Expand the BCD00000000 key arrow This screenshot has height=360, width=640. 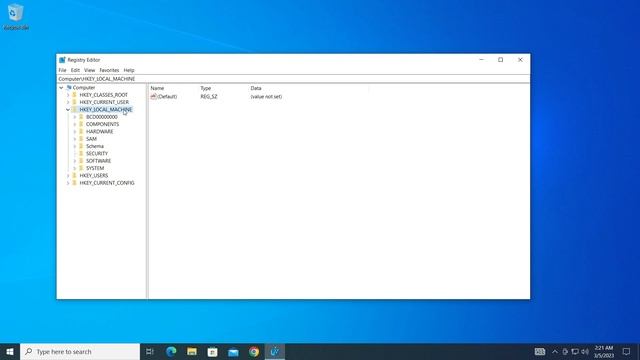[75, 117]
